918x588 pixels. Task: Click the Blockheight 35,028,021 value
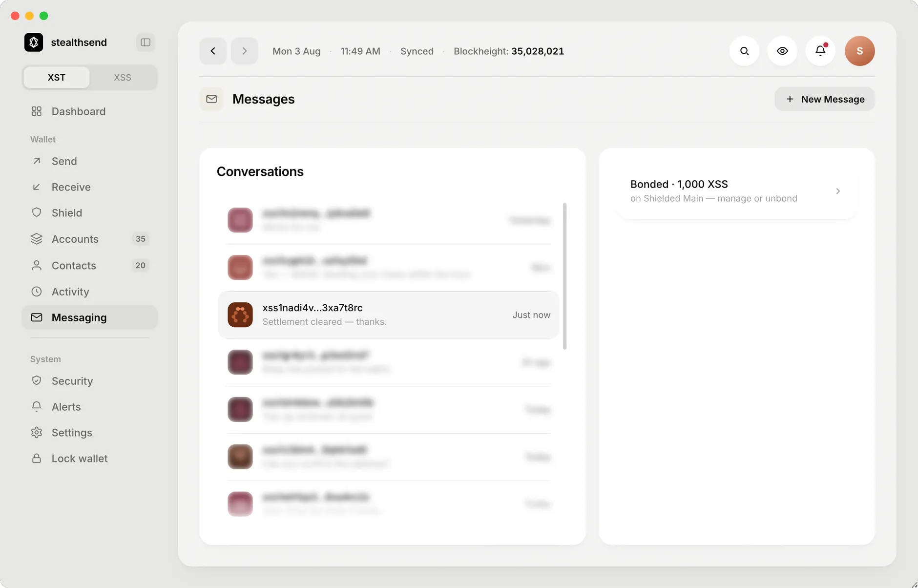[538, 51]
